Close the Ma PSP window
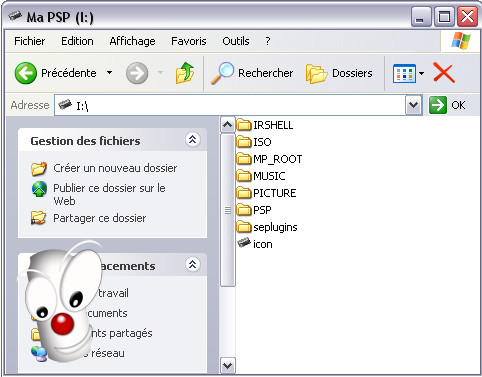This screenshot has height=377, width=482. [467, 17]
